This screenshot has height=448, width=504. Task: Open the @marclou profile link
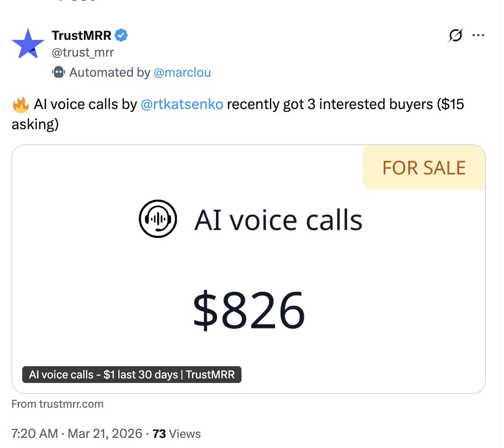pyautogui.click(x=182, y=73)
